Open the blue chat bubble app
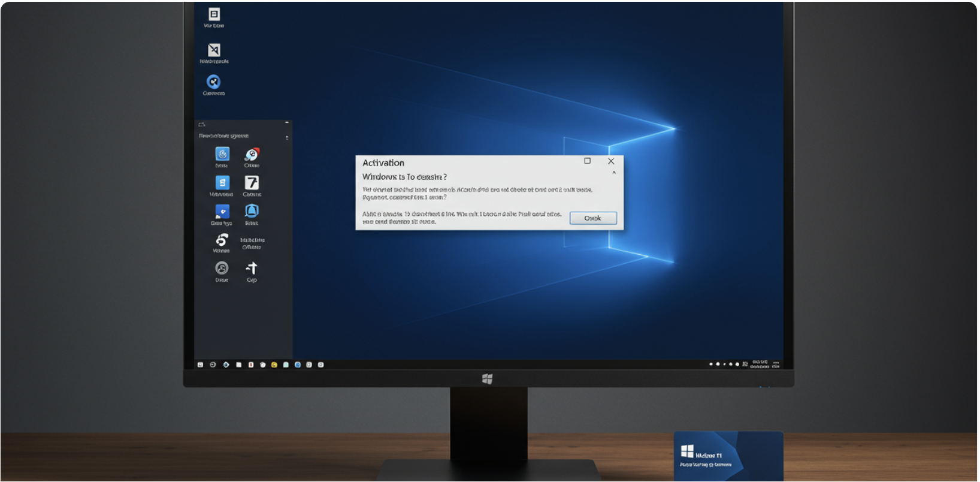The height and width of the screenshot is (482, 980). point(222,211)
